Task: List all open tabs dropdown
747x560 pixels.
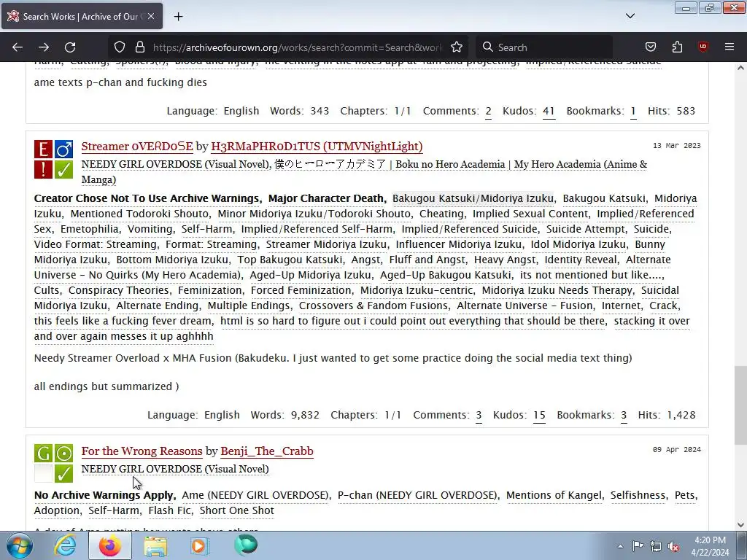Action: (630, 16)
